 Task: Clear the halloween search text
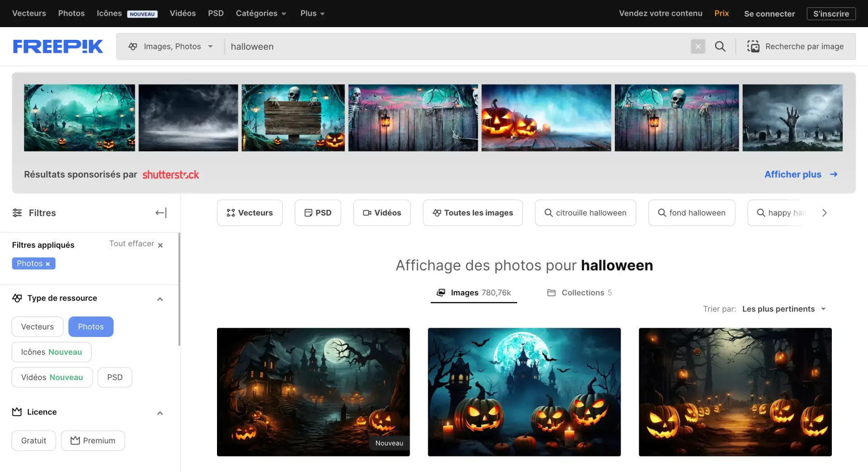click(698, 47)
